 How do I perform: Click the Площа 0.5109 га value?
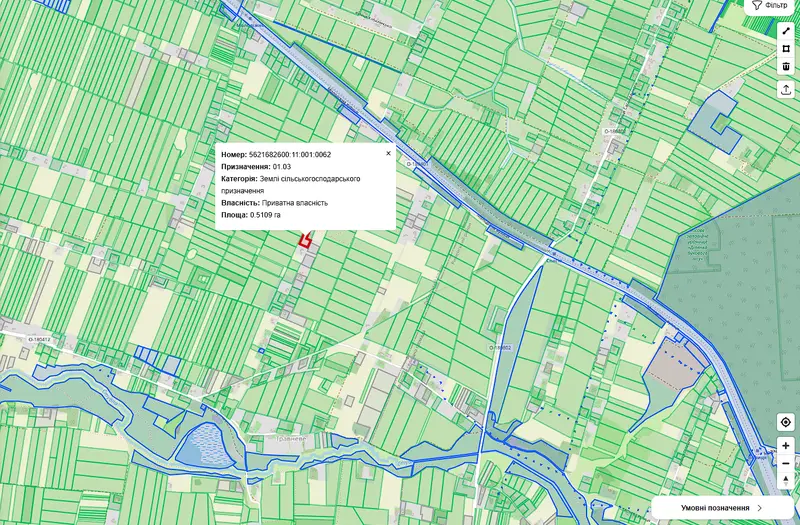tap(265, 215)
